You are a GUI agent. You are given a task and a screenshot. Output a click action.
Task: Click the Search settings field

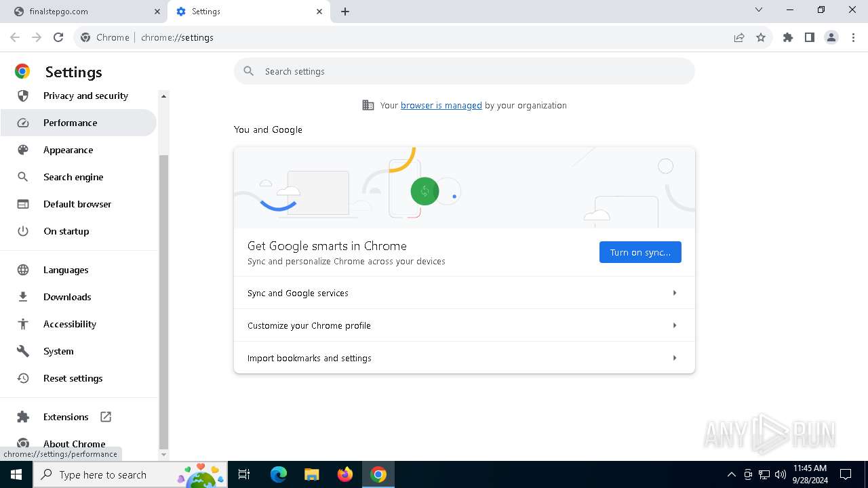point(465,71)
